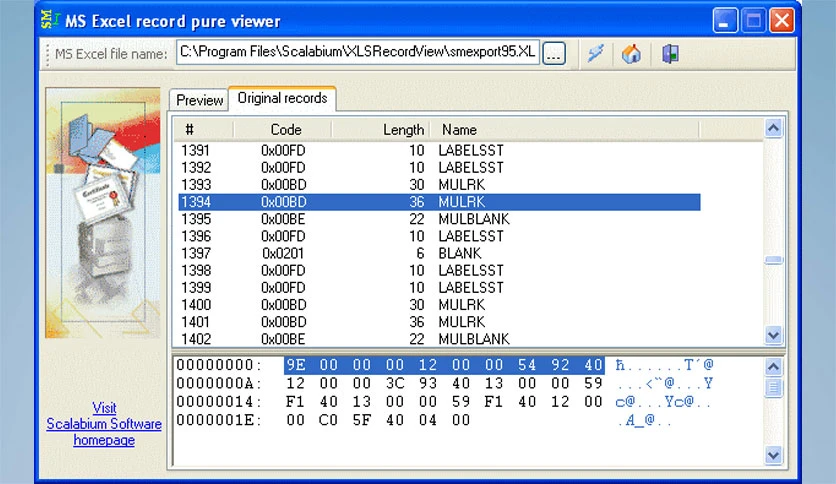This screenshot has height=484, width=836.
Task: Click the record list scrollbar thumb
Action: [x=773, y=260]
